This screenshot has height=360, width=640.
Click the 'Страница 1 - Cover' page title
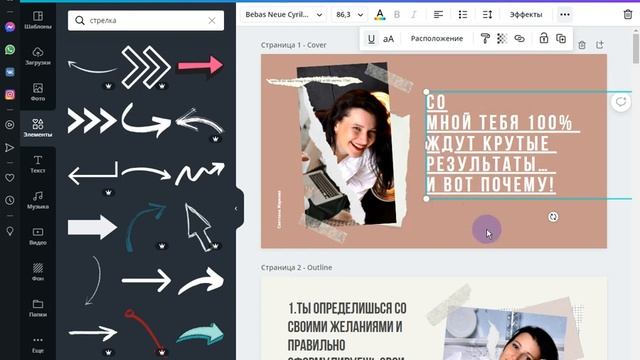[x=293, y=45]
